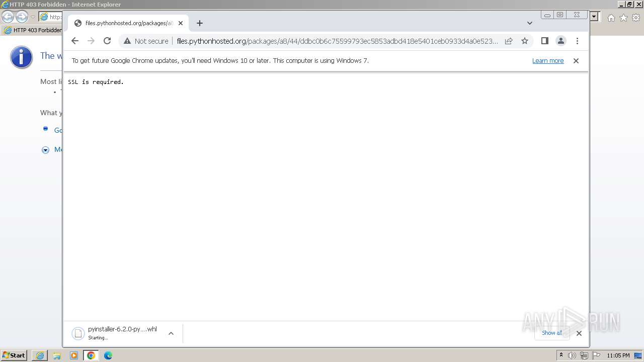
Task: Select the files.pythonhosted.org Chrome tab
Action: coord(128,23)
